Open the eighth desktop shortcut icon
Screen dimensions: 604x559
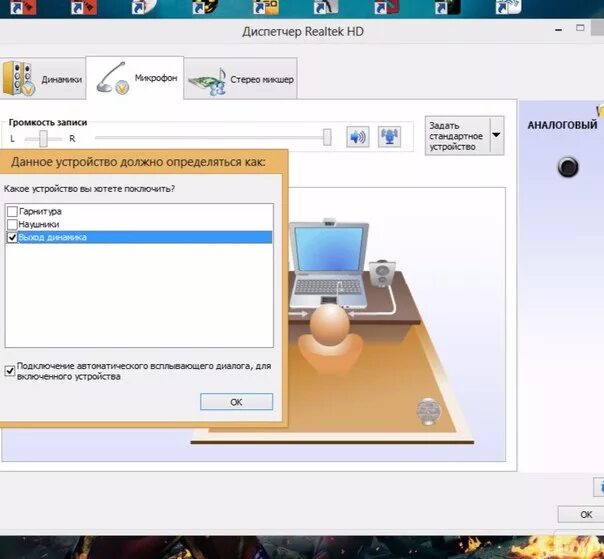[x=448, y=7]
